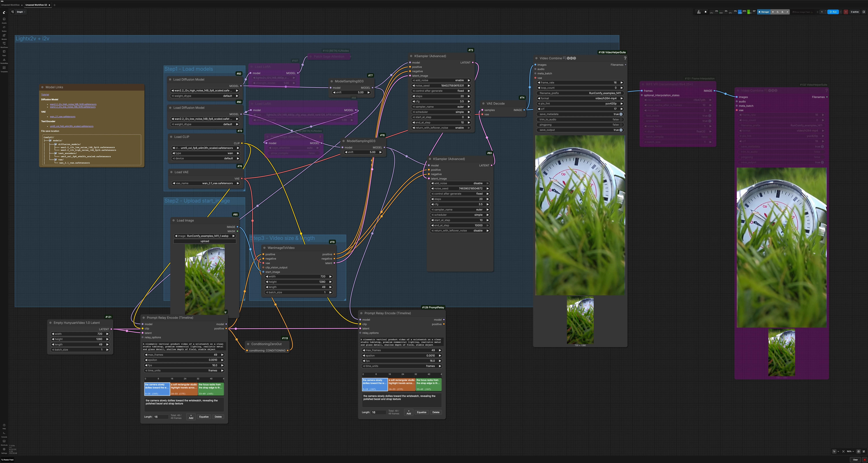Click the drag handle dots beside batch count
Screen dimensions: 868x463
coord(818,12)
